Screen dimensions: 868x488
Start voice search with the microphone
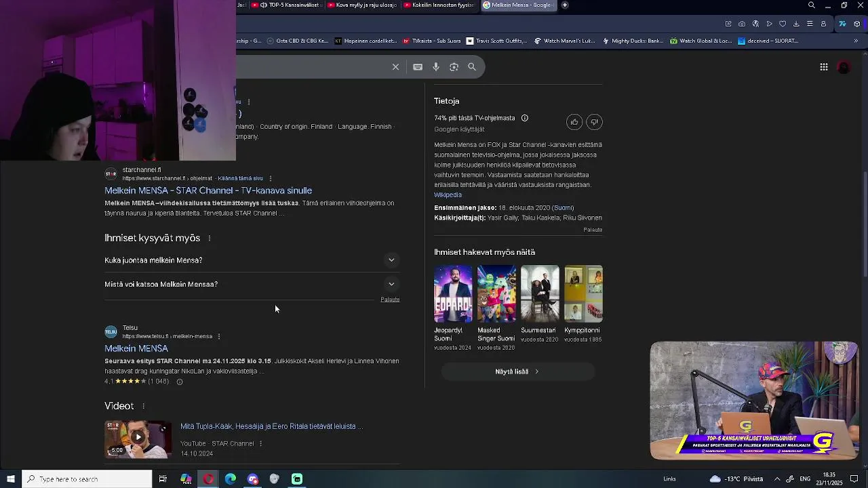click(436, 67)
